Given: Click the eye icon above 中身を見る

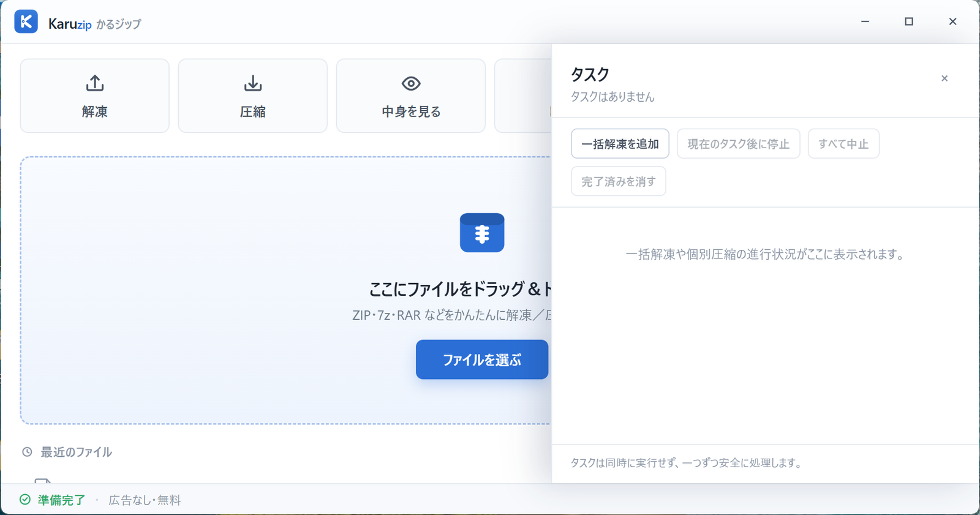Looking at the screenshot, I should [x=411, y=83].
